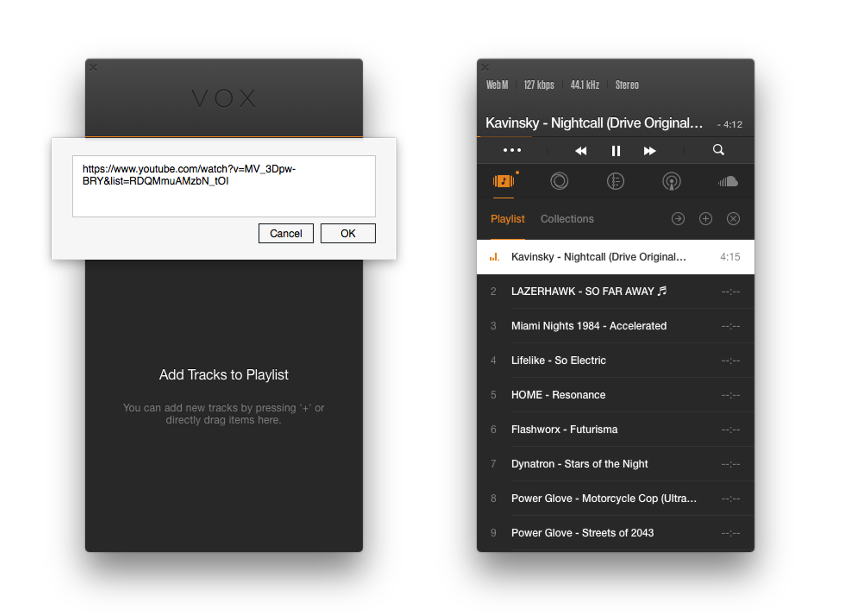Confirm the YouTube URL with OK
The height and width of the screenshot is (615, 868).
pos(348,234)
